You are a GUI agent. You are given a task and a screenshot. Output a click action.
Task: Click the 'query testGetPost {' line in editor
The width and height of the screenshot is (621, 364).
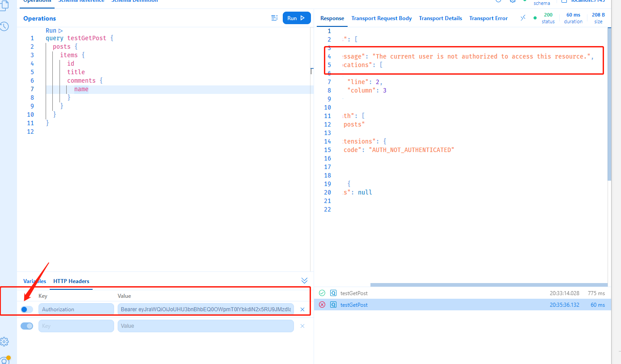click(x=79, y=38)
